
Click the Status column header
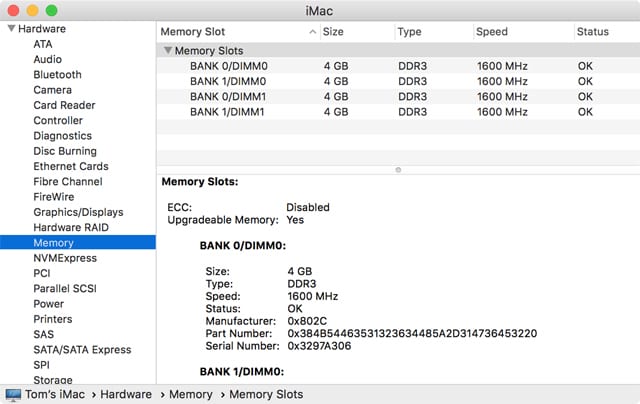click(593, 32)
